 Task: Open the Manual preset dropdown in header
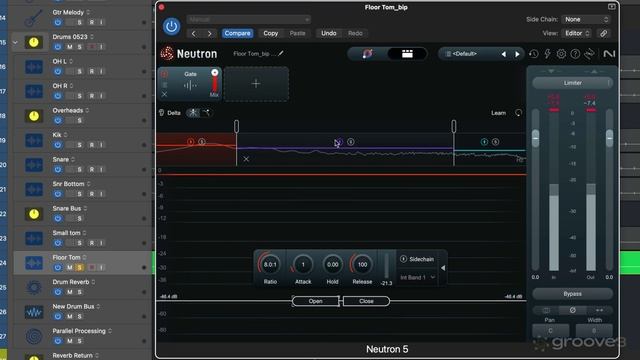249,19
